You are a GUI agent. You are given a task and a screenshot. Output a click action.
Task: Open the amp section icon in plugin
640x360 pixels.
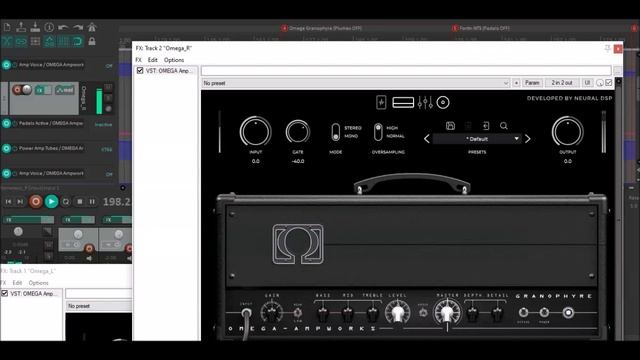pos(381,102)
